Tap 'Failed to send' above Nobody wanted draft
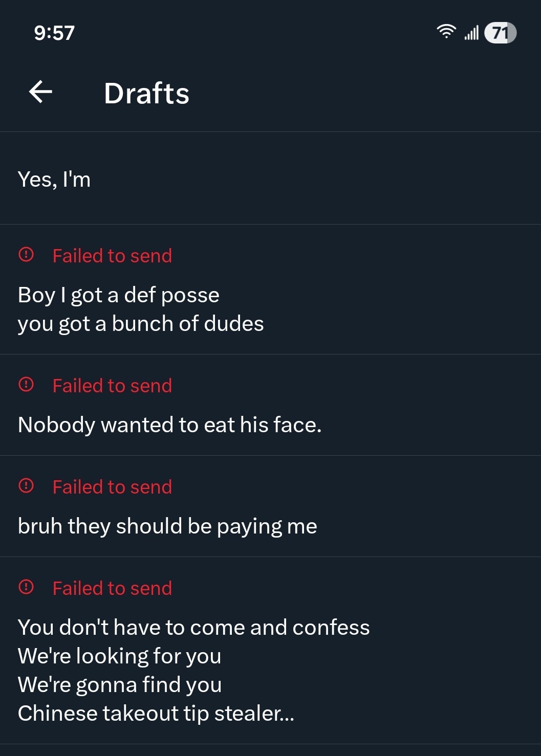The image size is (541, 756). (x=112, y=386)
